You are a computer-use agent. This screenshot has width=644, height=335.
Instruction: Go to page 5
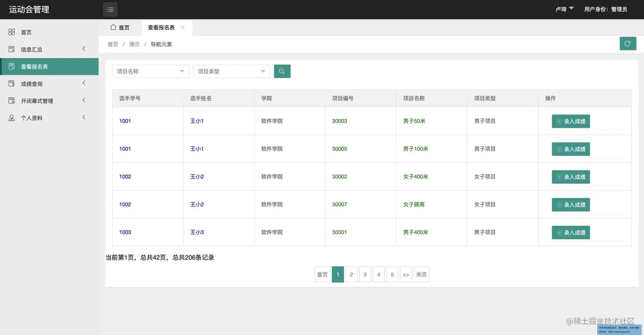click(392, 274)
